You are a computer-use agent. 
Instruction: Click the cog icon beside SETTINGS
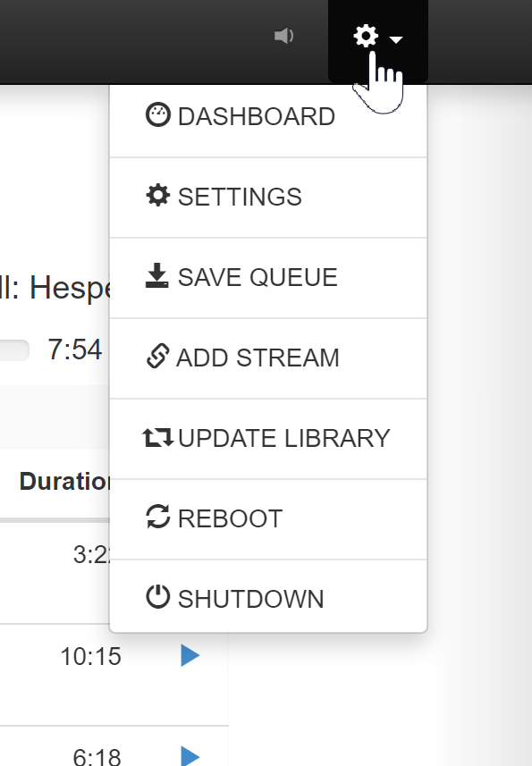coord(157,196)
